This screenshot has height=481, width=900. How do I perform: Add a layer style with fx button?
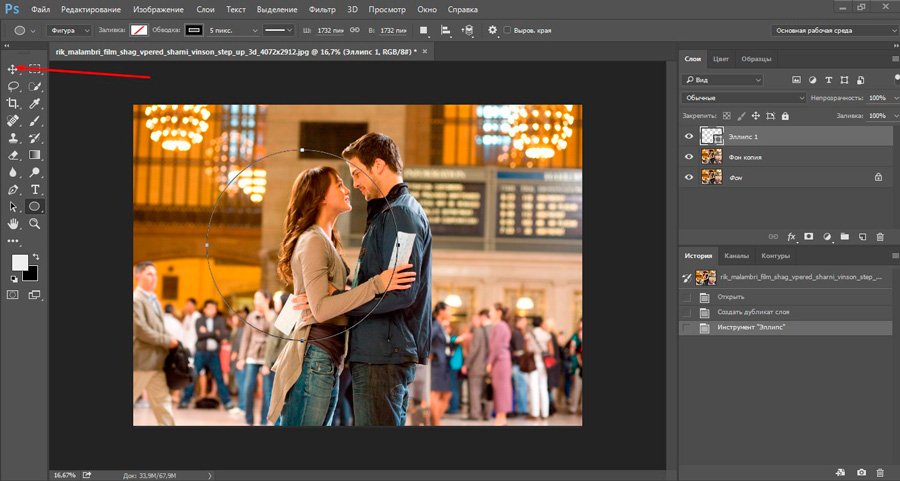[792, 236]
